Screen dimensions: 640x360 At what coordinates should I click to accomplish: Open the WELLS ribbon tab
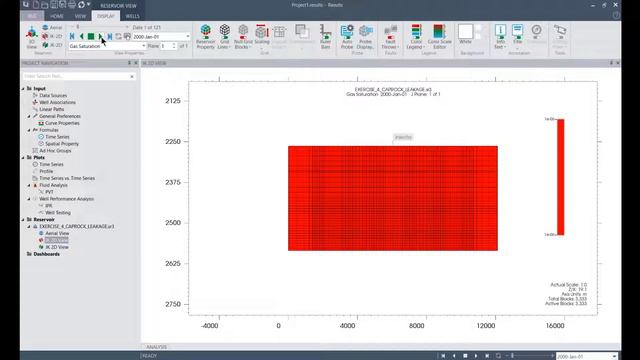[132, 16]
